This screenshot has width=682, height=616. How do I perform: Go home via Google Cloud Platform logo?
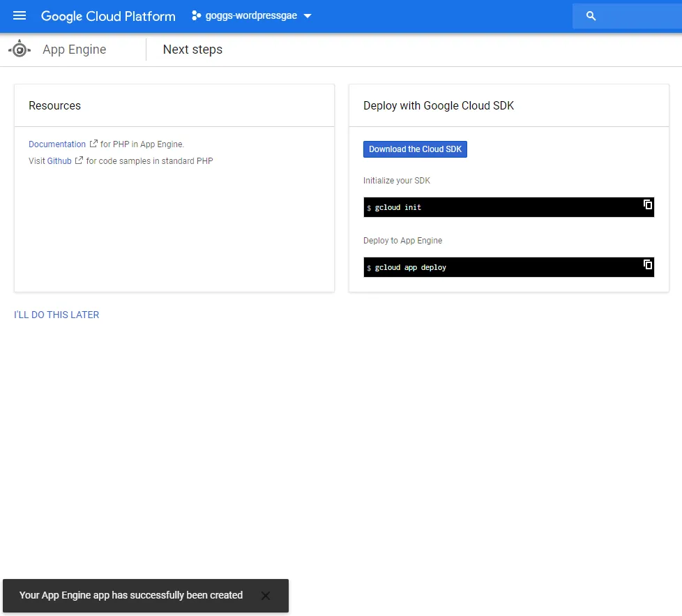tap(108, 16)
